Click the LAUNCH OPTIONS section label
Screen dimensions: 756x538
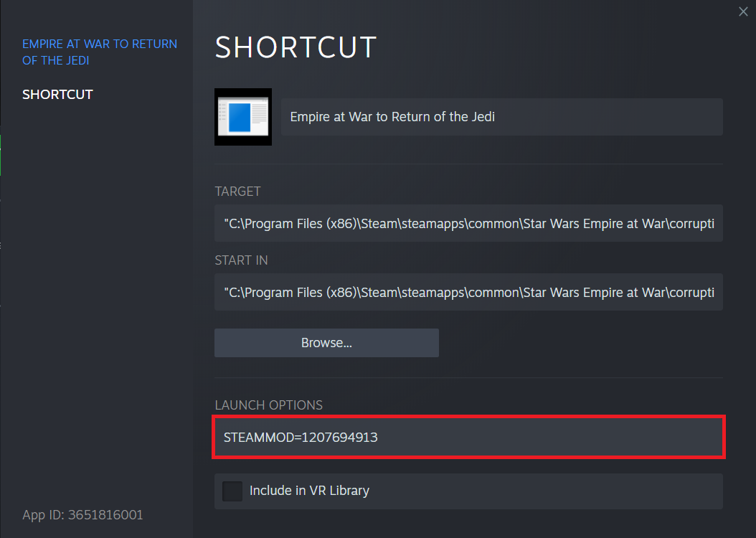268,405
